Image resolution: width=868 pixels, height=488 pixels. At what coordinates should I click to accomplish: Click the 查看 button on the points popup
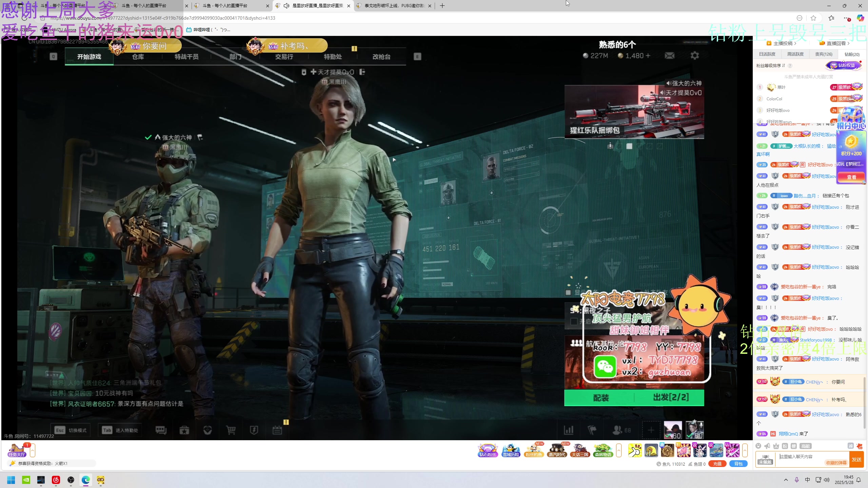(x=851, y=177)
